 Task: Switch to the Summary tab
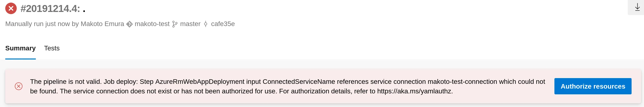[21, 48]
